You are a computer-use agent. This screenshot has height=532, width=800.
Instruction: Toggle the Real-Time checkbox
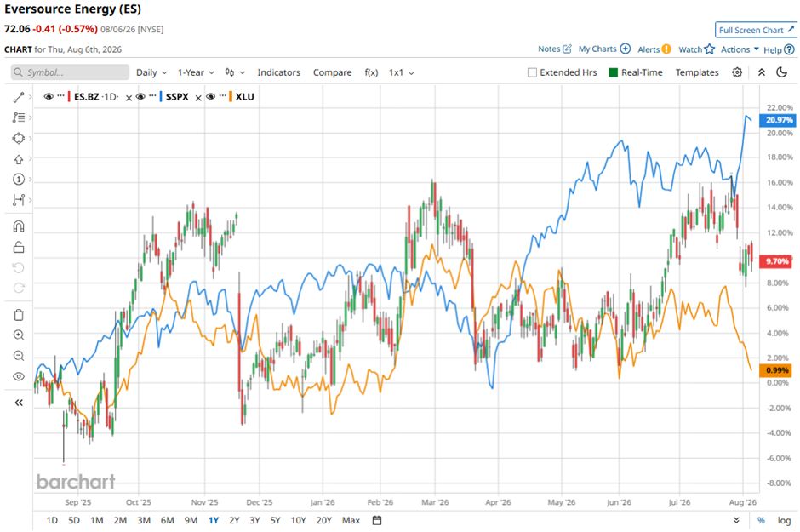614,72
